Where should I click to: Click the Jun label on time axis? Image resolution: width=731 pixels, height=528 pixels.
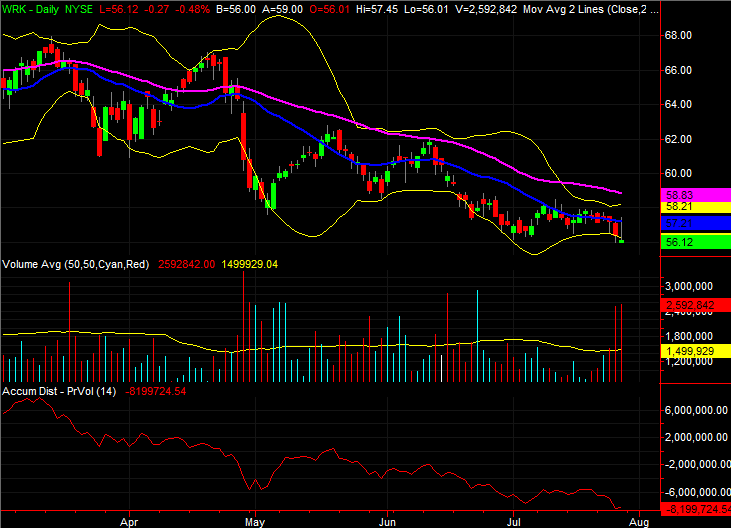click(x=388, y=521)
